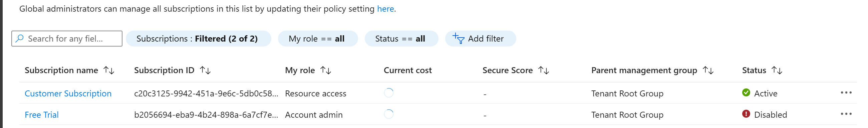Click the Search for any field box
The height and width of the screenshot is (128, 868).
(67, 39)
